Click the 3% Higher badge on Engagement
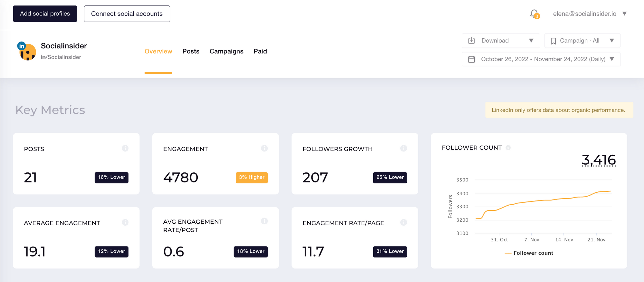 pos(251,178)
